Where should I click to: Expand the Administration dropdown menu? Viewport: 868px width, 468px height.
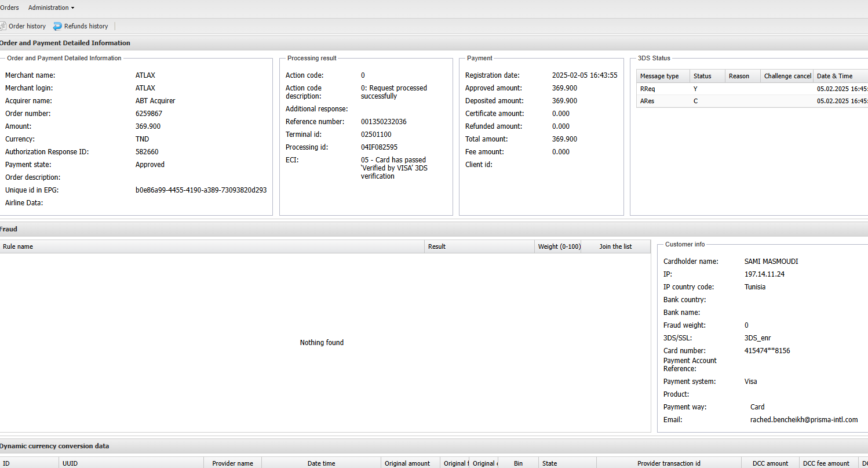pos(51,8)
